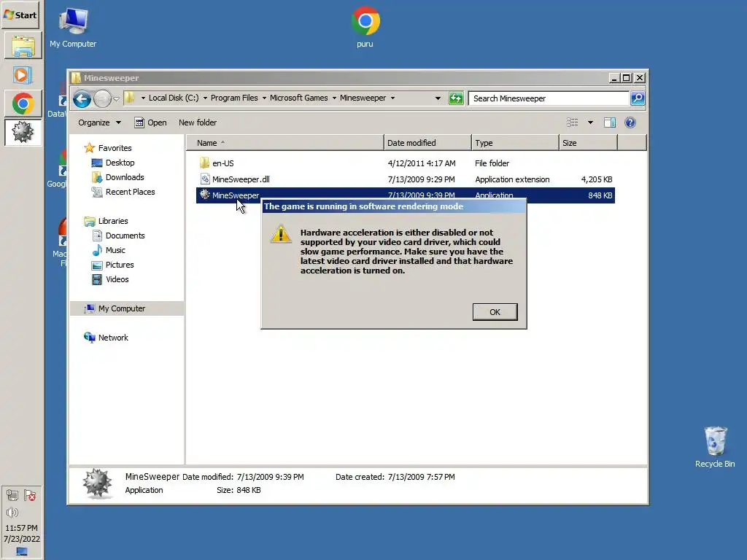The height and width of the screenshot is (560, 747).
Task: Expand Microsoft Games breadcrumb arrow
Action: [x=334, y=98]
